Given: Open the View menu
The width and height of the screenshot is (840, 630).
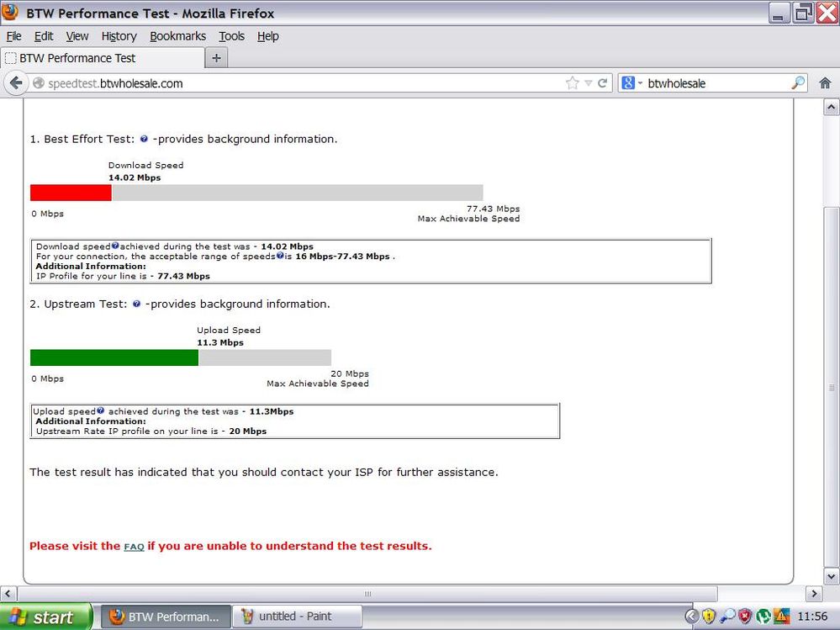Looking at the screenshot, I should pyautogui.click(x=77, y=36).
